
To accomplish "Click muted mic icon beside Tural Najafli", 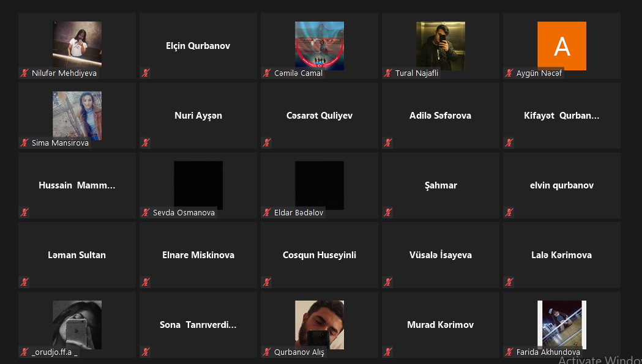I will [388, 73].
